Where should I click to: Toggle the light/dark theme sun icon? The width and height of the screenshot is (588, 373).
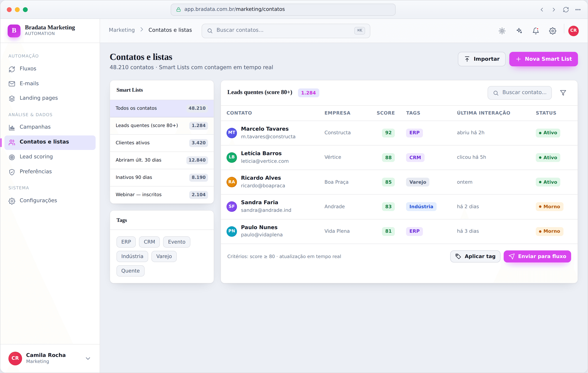[x=502, y=31]
